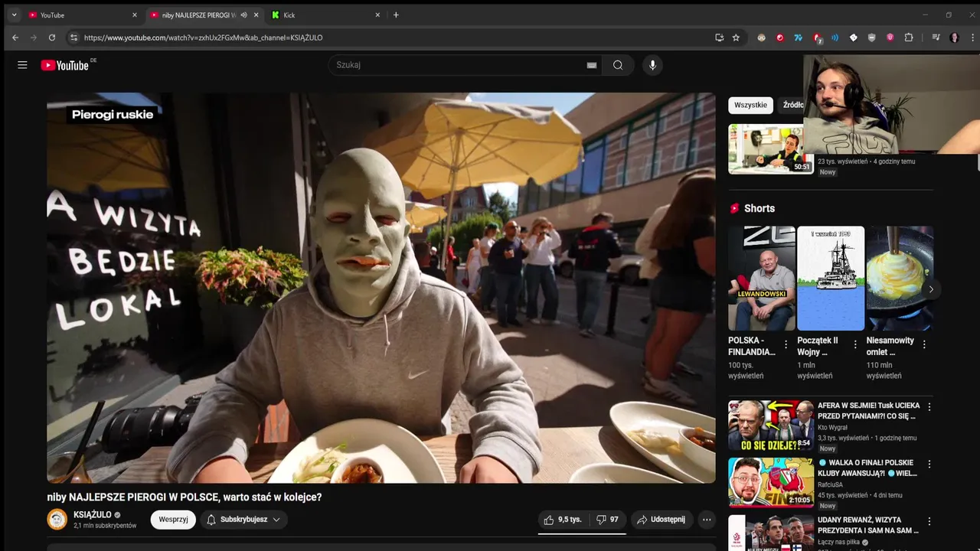
Task: Close the Kick tab
Action: (x=377, y=15)
